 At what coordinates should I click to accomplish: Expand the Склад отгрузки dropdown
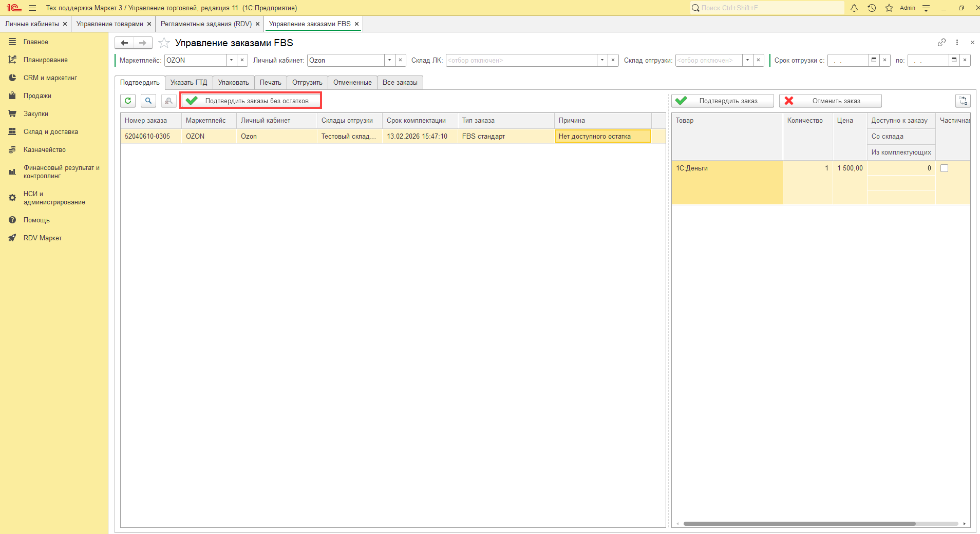pyautogui.click(x=748, y=60)
